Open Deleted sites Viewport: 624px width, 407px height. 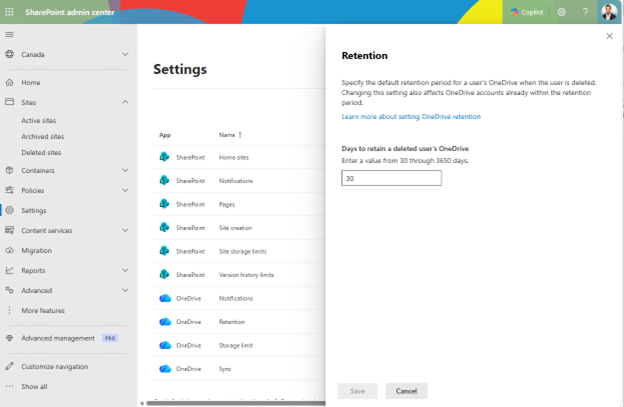point(41,152)
